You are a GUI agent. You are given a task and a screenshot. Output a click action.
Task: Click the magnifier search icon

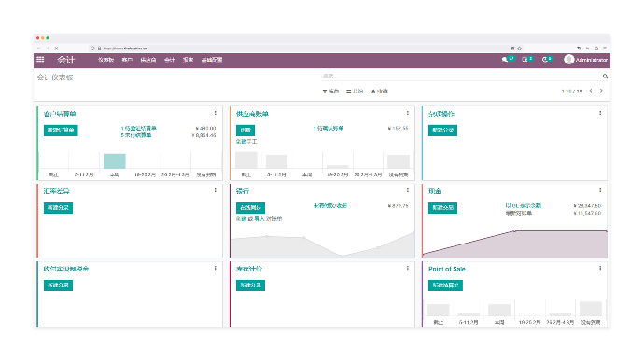click(605, 77)
